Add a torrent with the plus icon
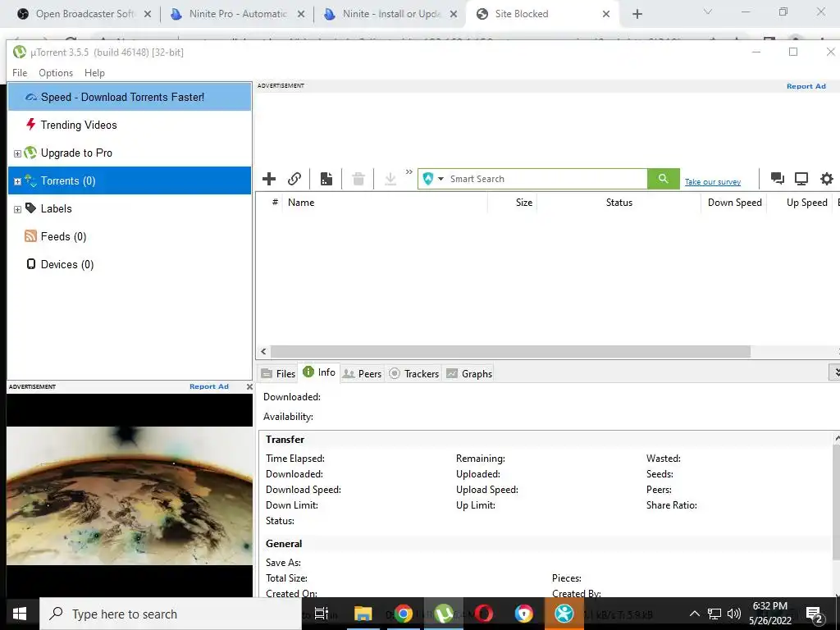The height and width of the screenshot is (630, 840). tap(269, 179)
